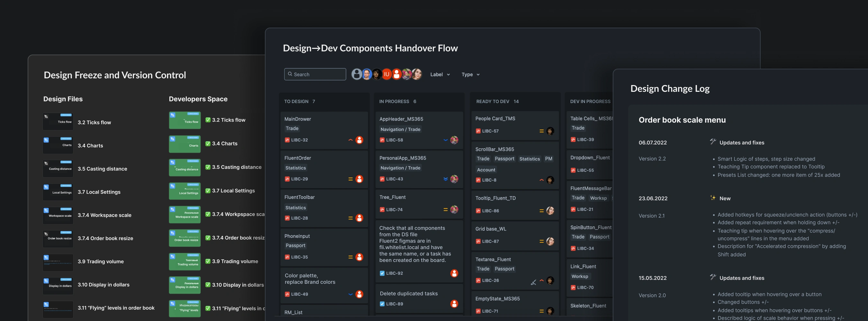The image size is (868, 321).
Task: Open the 3.9 Trading volume design file thumbnail
Action: [x=58, y=263]
